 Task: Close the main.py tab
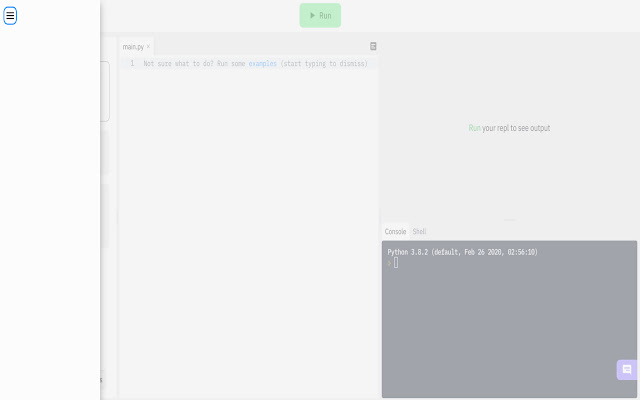click(149, 46)
